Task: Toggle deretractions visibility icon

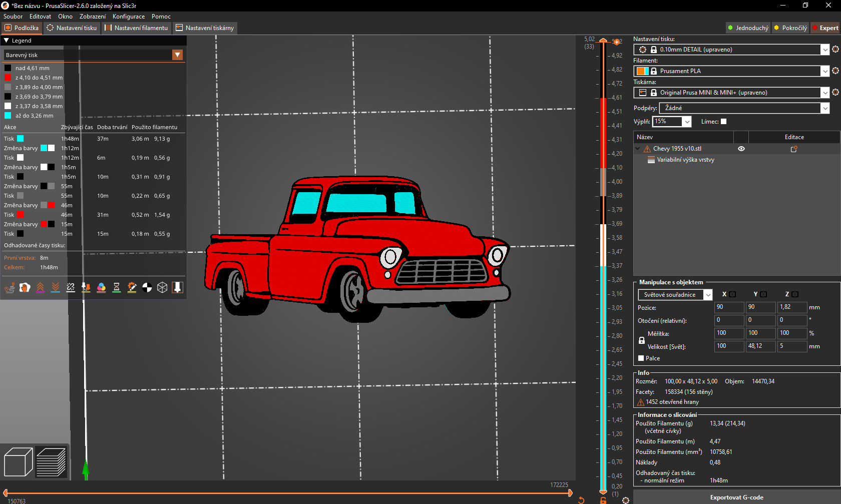Action: tap(56, 287)
